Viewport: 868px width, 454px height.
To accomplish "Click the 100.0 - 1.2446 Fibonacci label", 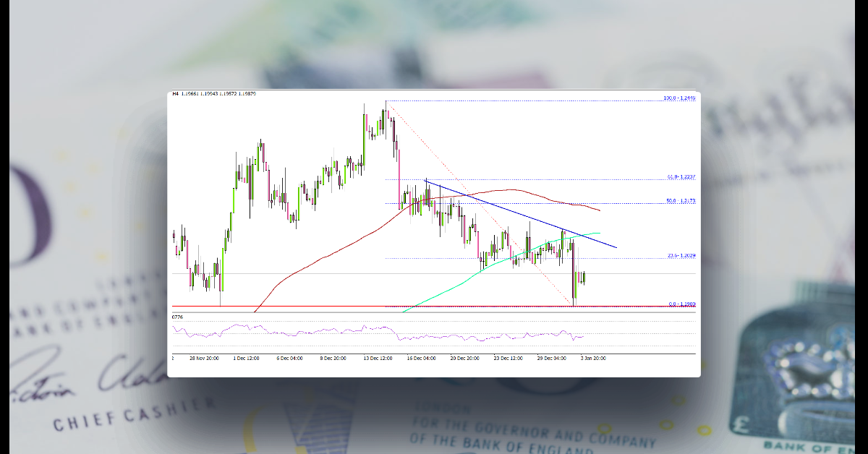I will (x=681, y=96).
